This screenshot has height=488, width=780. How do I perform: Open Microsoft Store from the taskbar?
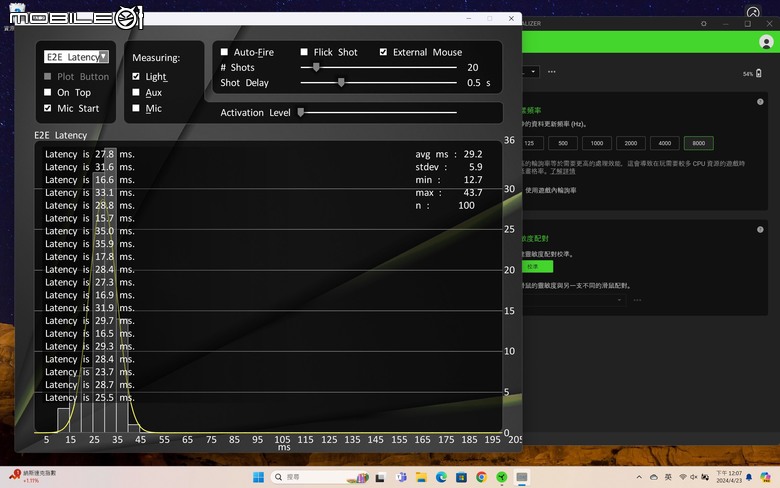pos(461,478)
